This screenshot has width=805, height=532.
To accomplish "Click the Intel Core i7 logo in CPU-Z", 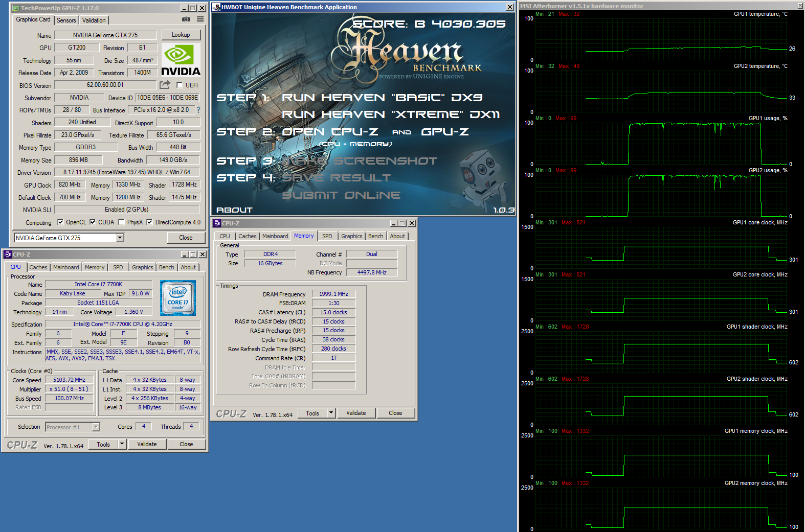I will tap(178, 297).
